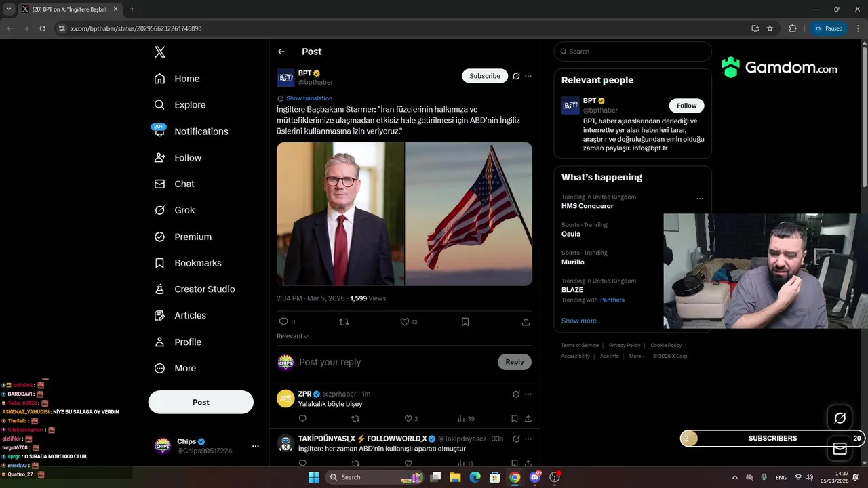Open Notifications in sidebar
The image size is (868, 488).
point(191,131)
